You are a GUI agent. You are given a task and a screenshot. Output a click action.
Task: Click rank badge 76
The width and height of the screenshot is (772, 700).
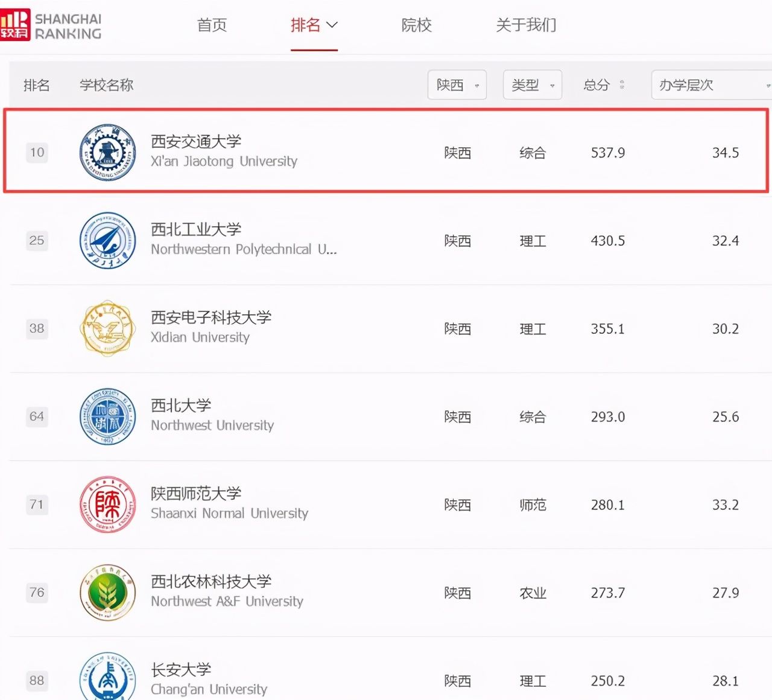click(x=37, y=593)
